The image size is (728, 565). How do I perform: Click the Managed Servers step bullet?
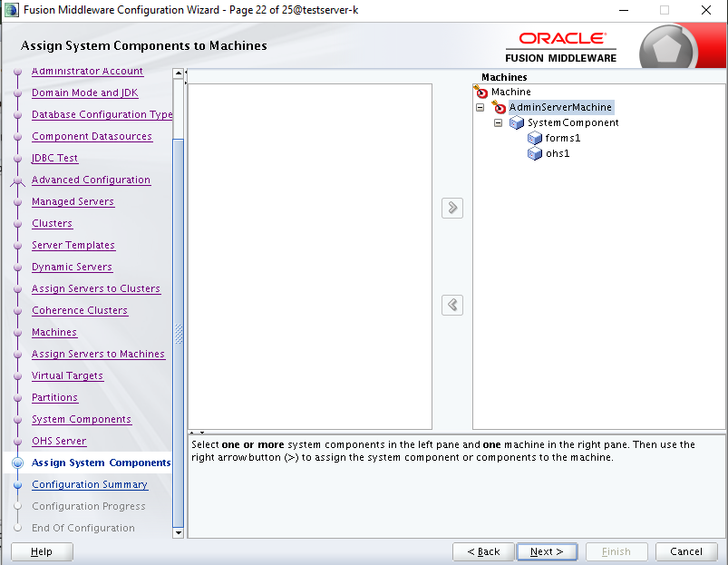pyautogui.click(x=17, y=202)
